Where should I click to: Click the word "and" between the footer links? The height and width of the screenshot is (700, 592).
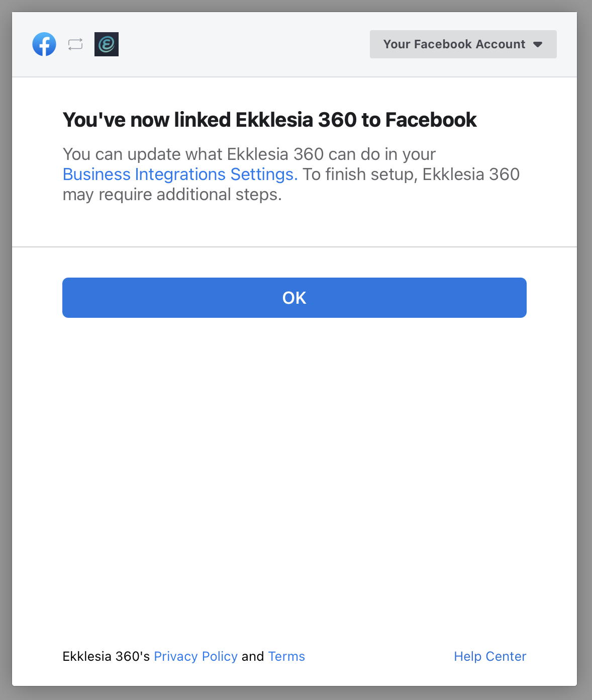click(x=253, y=656)
